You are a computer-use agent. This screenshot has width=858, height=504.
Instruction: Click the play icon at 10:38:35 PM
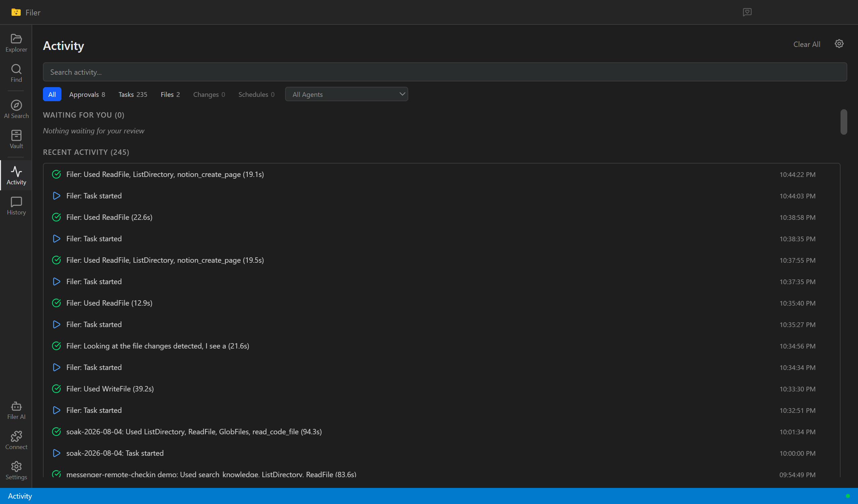pyautogui.click(x=57, y=239)
